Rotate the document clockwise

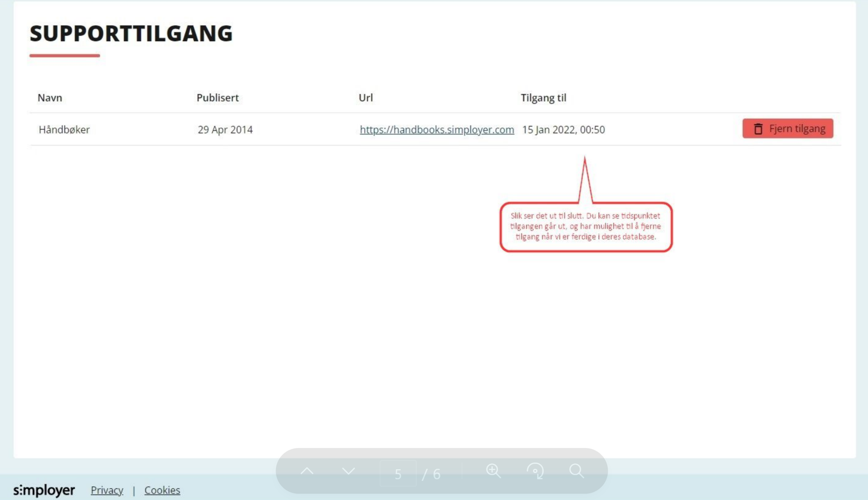(x=535, y=471)
